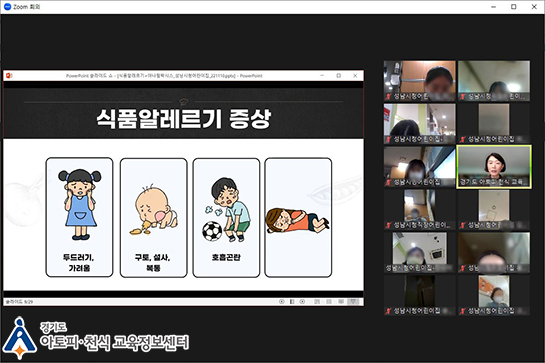Switch to normal view in PowerPoint status bar

point(317,301)
